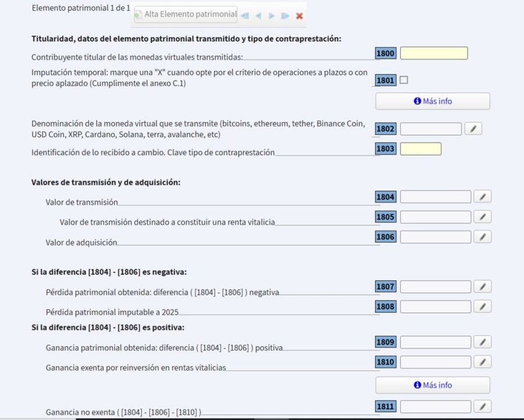Delete element with the red X icon
The height and width of the screenshot is (420, 524).
click(x=299, y=16)
